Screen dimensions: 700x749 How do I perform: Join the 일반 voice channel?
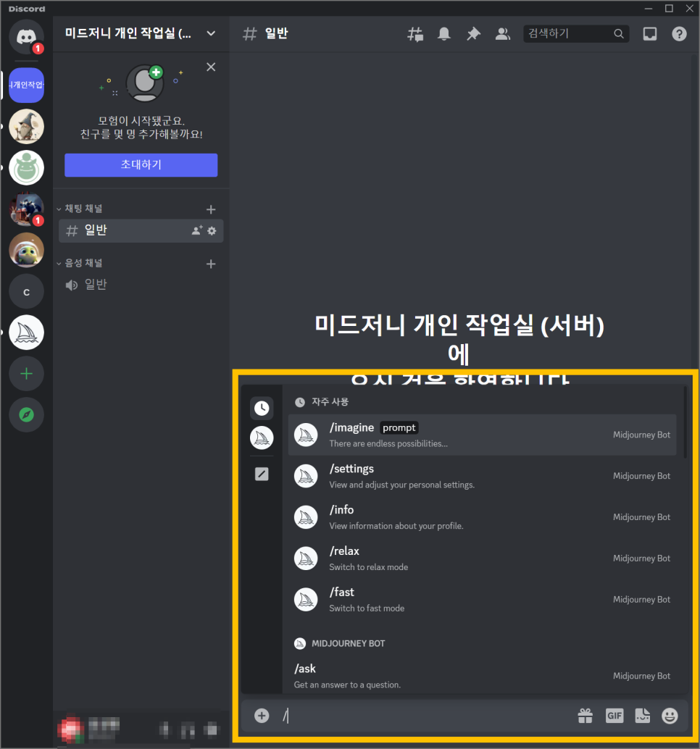pyautogui.click(x=141, y=285)
